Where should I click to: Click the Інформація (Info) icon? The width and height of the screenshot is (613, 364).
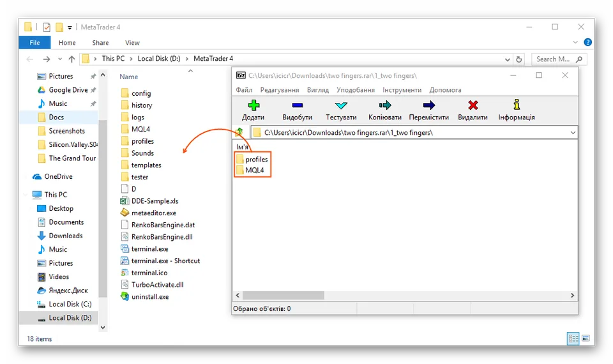click(x=517, y=104)
